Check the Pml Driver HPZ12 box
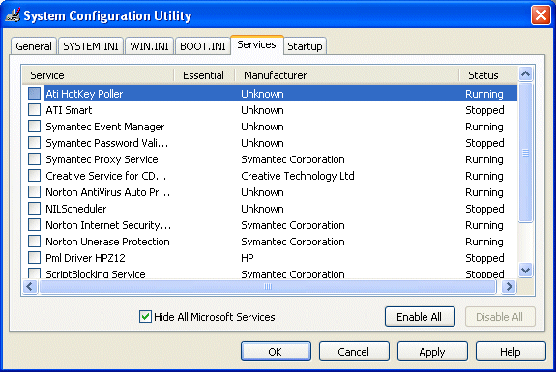Screen dimensions: 556x372 (x=34, y=257)
